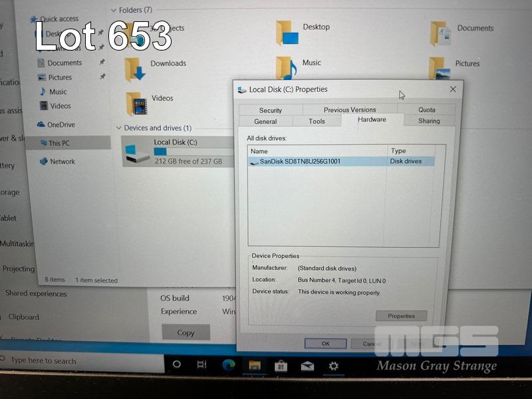Select Network in navigation pane
This screenshot has width=532, height=399.
pyautogui.click(x=62, y=162)
